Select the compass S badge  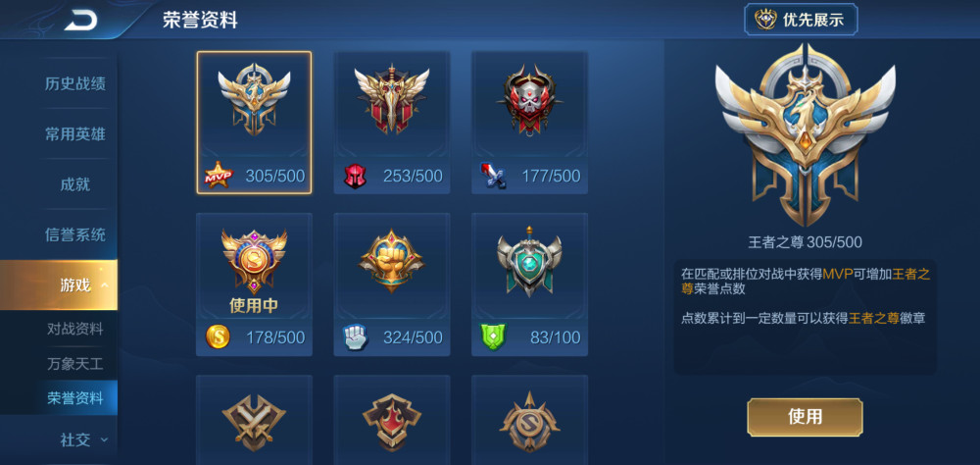[529, 420]
